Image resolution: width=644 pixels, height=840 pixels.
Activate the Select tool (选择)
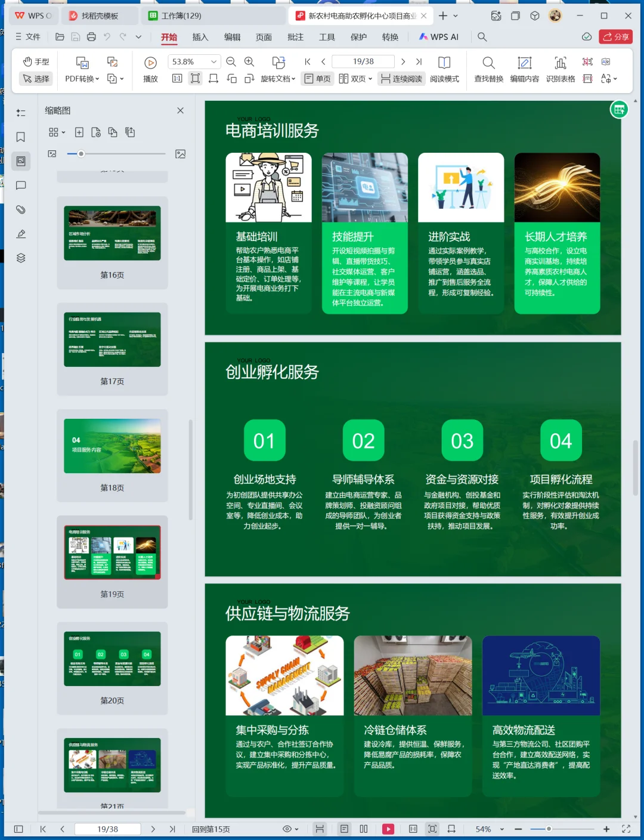36,78
